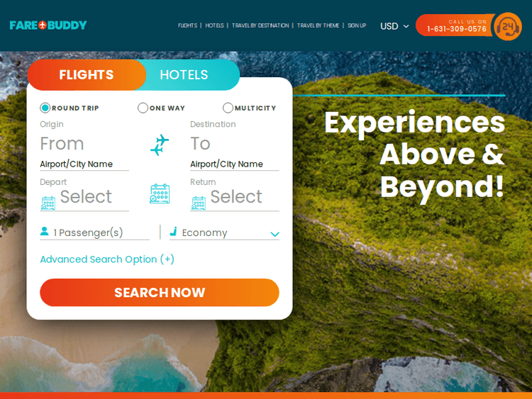The image size is (532, 399).
Task: Select the Multicity radio button
Action: [228, 108]
